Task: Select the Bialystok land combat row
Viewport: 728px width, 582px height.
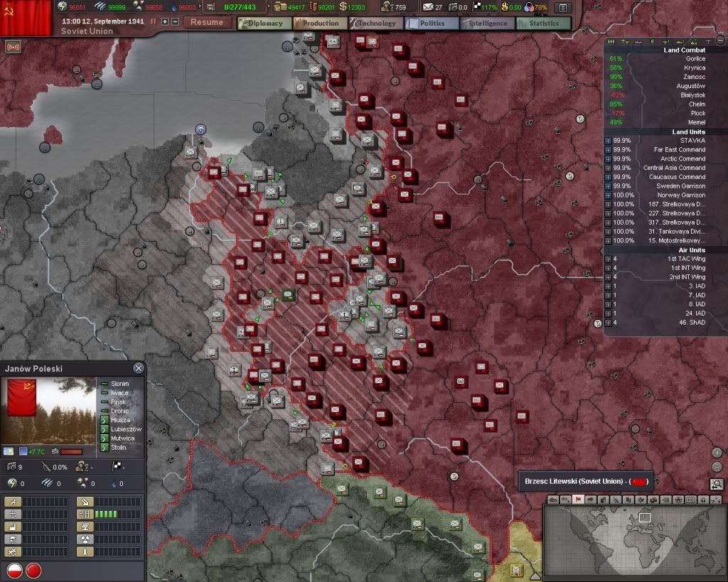Action: 656,95
